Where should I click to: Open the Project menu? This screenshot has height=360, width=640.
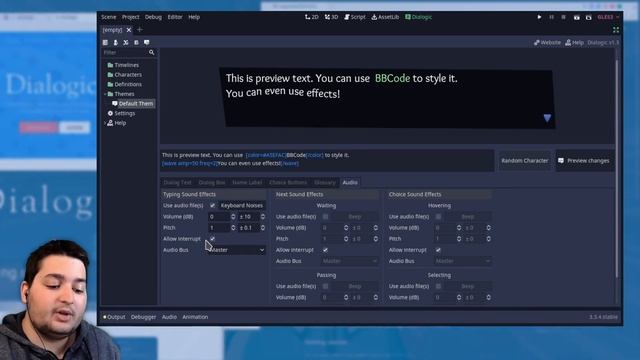tap(131, 17)
